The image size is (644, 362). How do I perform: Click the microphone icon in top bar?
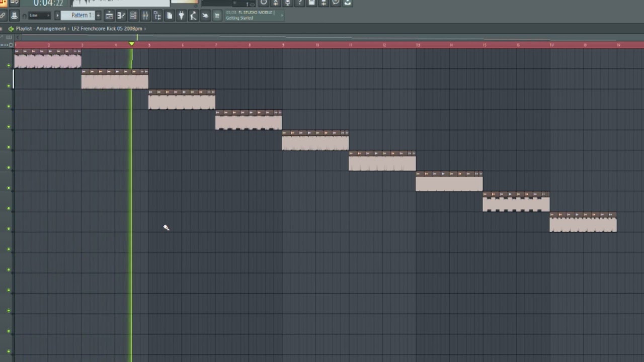click(287, 3)
